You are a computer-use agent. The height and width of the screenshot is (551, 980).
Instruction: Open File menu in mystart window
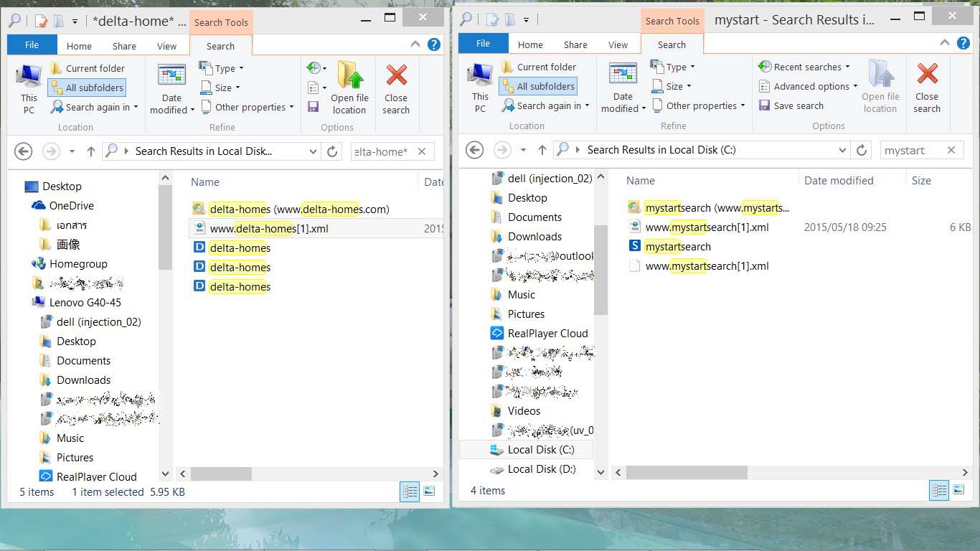(x=483, y=44)
